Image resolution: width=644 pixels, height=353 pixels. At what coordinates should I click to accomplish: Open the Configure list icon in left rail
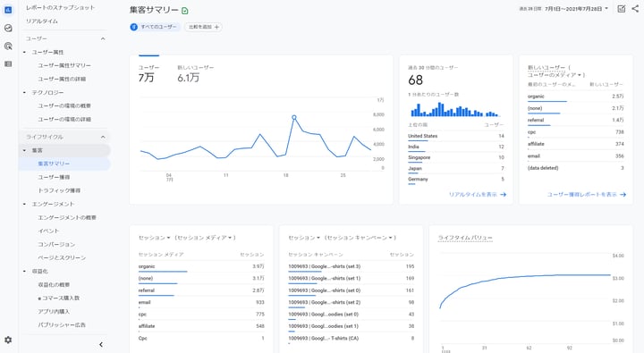point(8,64)
